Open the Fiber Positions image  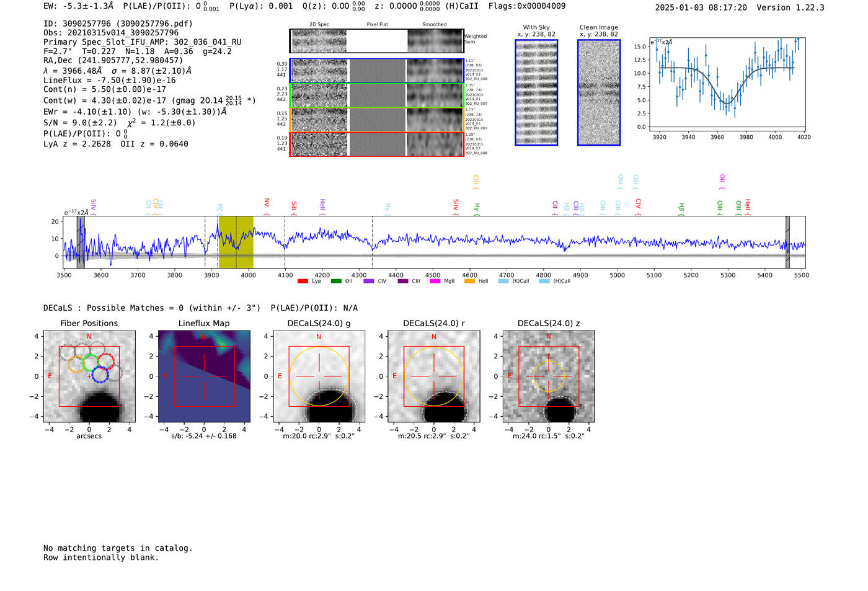(89, 376)
